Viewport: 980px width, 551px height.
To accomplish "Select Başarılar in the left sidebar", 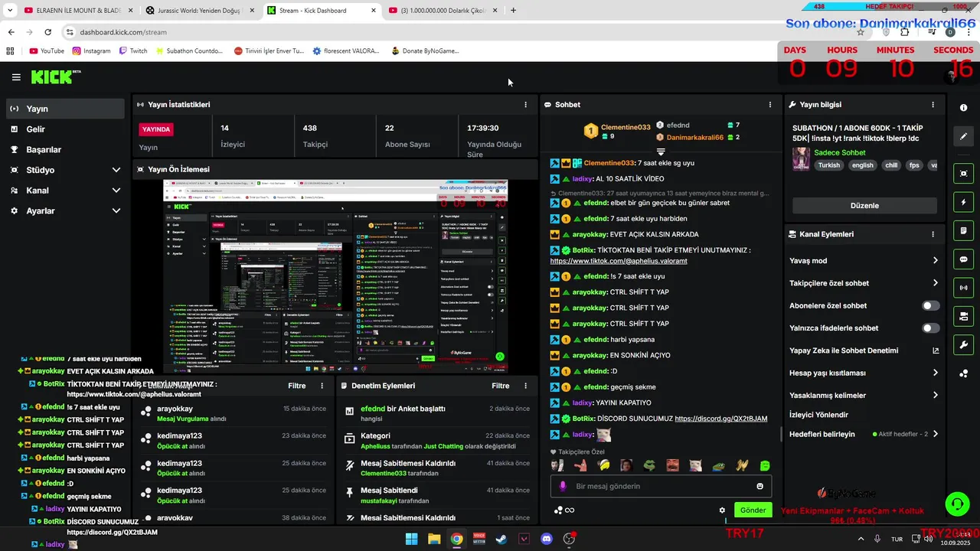I will point(65,149).
